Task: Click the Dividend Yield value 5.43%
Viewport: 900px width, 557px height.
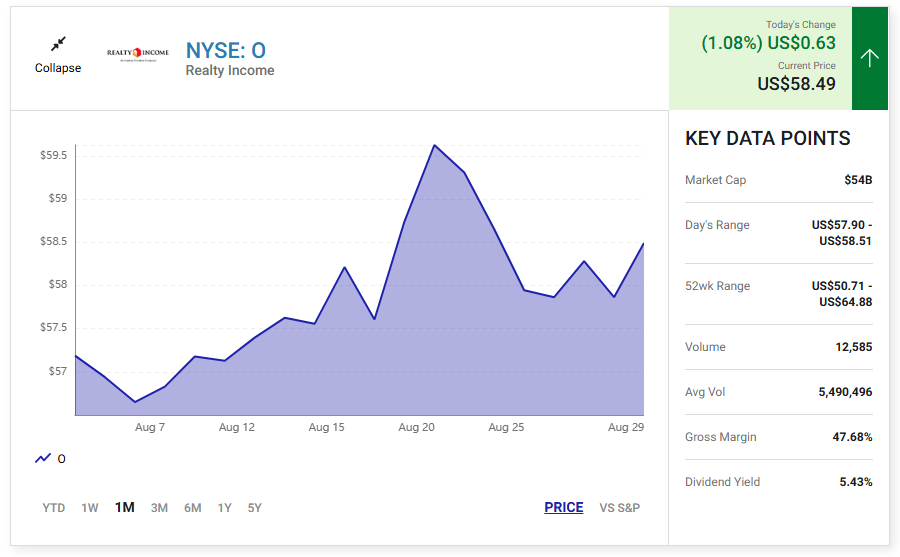Action: [x=856, y=482]
